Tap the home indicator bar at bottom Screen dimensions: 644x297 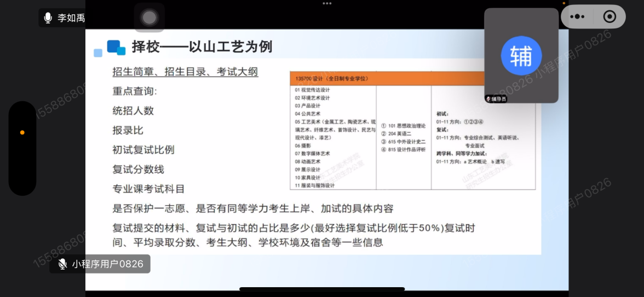pyautogui.click(x=322, y=289)
